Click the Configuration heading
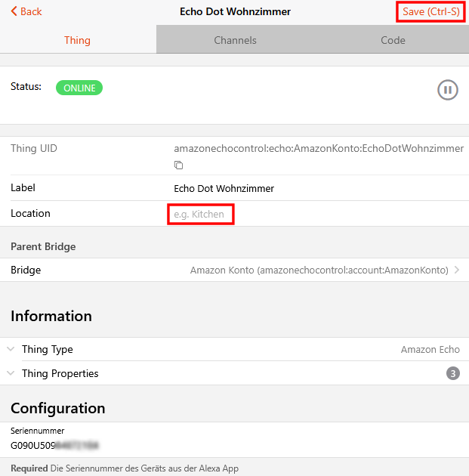The width and height of the screenshot is (469, 476). pos(57,408)
